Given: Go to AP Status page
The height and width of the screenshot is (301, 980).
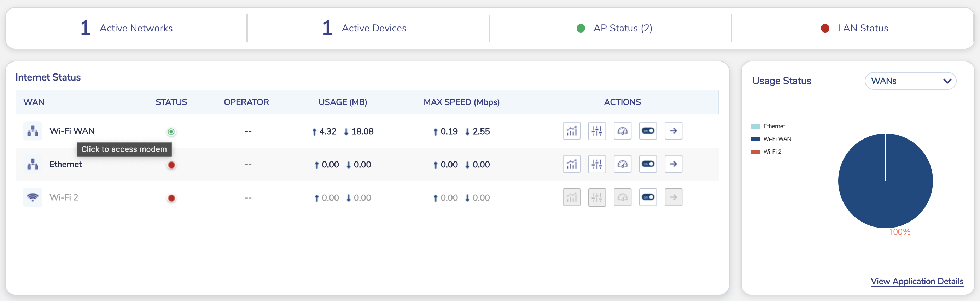Looking at the screenshot, I should [x=615, y=29].
